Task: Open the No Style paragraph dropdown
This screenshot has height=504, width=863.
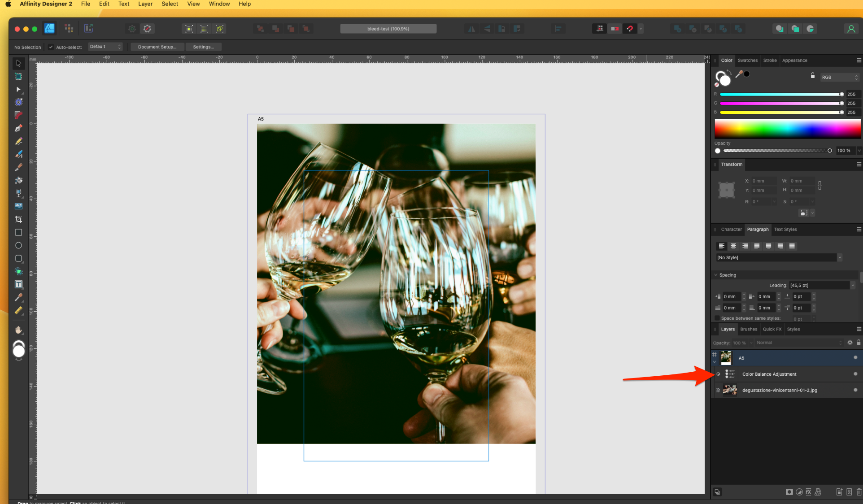Action: coord(779,257)
